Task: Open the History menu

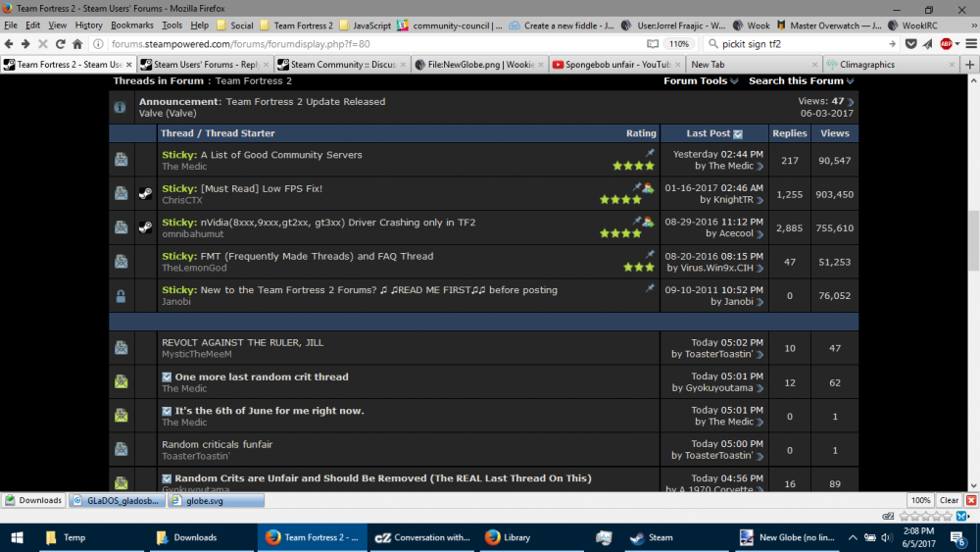Action: (x=88, y=25)
